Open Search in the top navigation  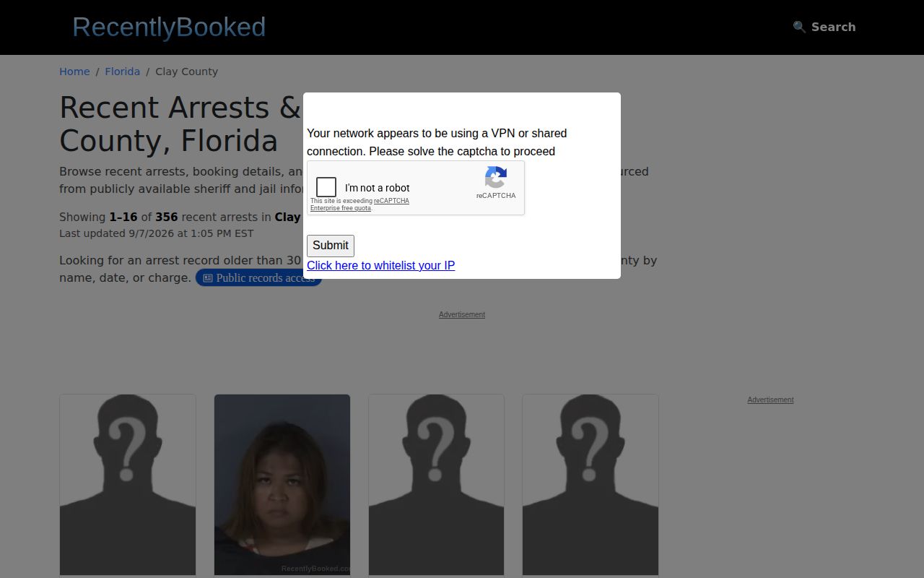tap(824, 27)
